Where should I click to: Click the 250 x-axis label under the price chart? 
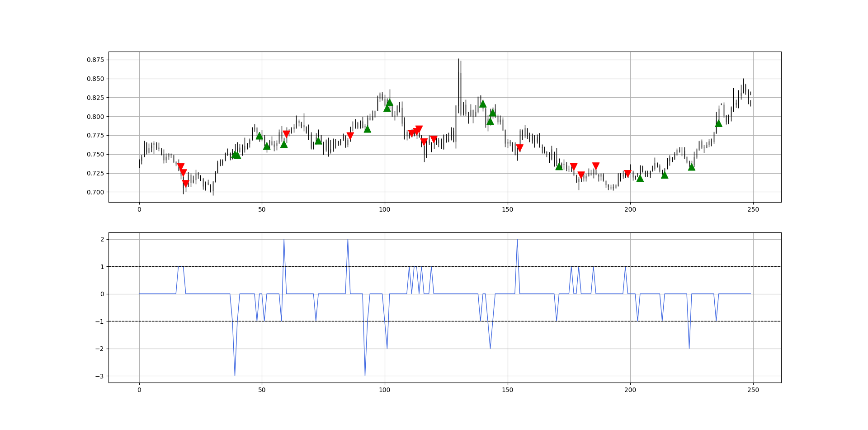pos(753,210)
